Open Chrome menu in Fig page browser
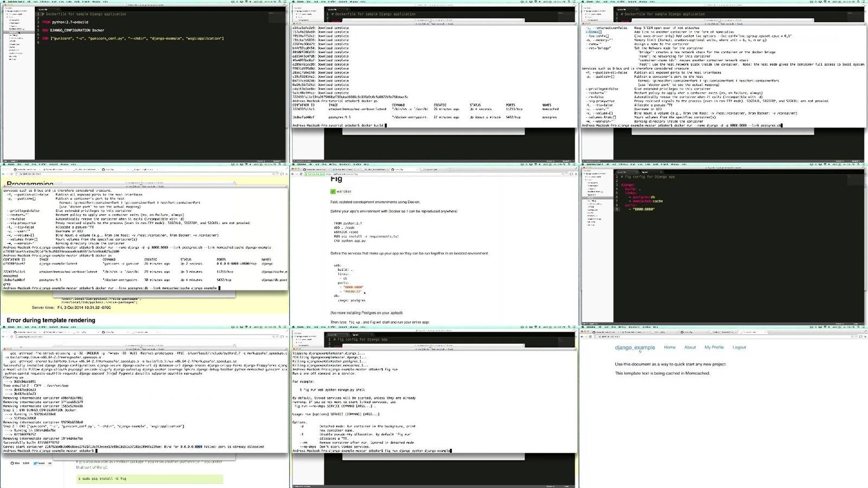This screenshot has width=868, height=488. tap(576, 174)
